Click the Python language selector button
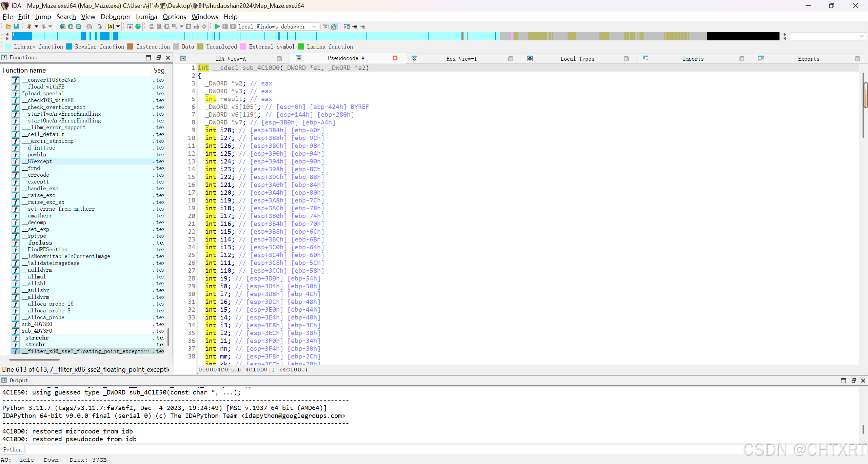The image size is (868, 464). pos(13,449)
